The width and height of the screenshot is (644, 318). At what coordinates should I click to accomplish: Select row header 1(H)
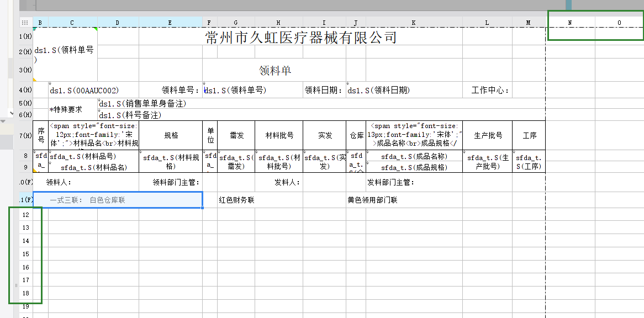click(x=26, y=36)
